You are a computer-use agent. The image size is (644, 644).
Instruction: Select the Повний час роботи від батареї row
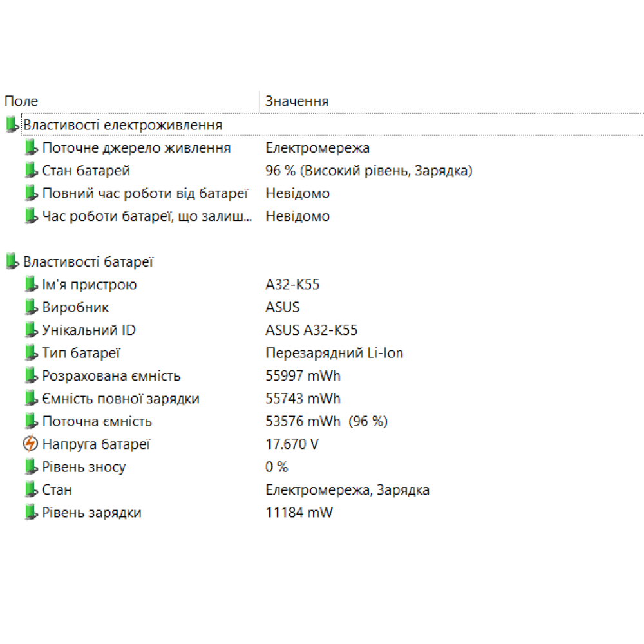(145, 193)
